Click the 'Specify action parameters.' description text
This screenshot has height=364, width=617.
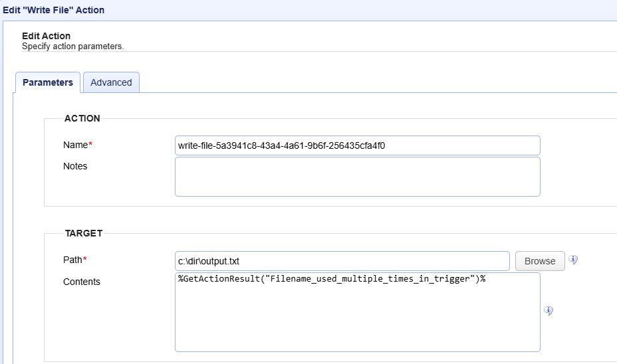73,46
